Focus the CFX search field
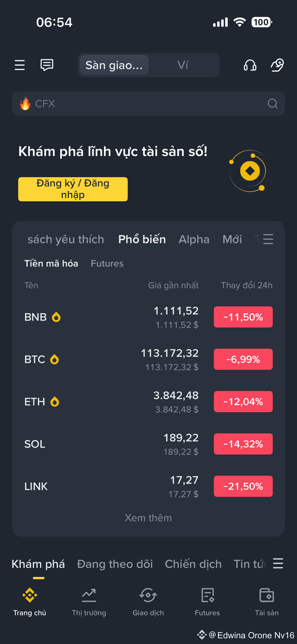297x644 pixels. [x=148, y=104]
